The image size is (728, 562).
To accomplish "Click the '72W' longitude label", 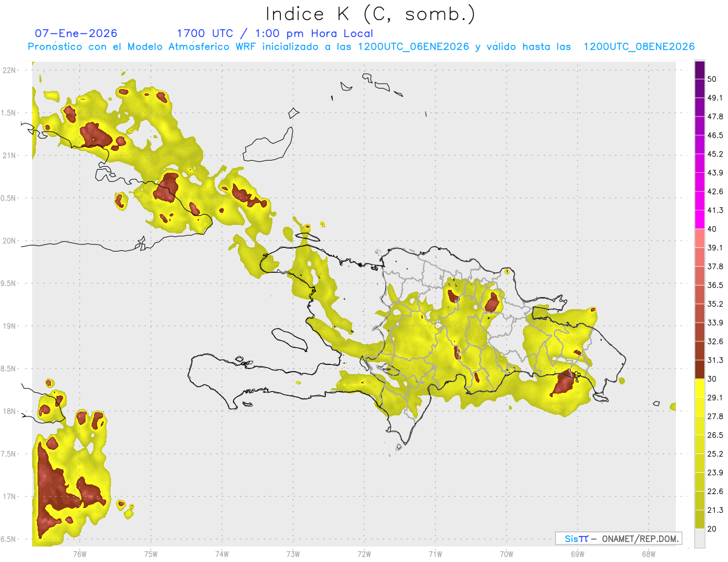I will click(x=364, y=554).
